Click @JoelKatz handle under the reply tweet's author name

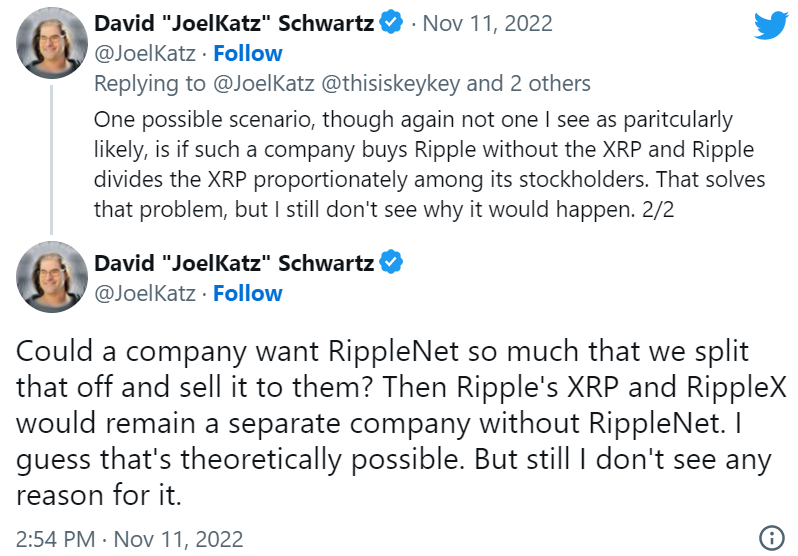click(145, 54)
